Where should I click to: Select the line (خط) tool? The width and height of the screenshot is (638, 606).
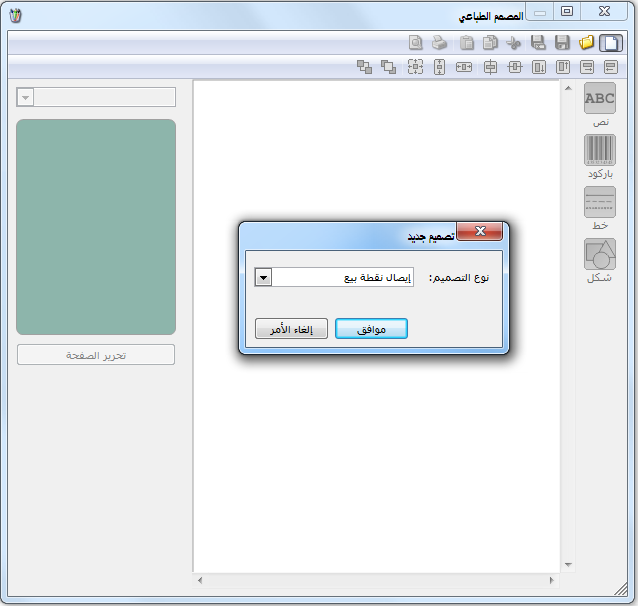click(x=600, y=202)
